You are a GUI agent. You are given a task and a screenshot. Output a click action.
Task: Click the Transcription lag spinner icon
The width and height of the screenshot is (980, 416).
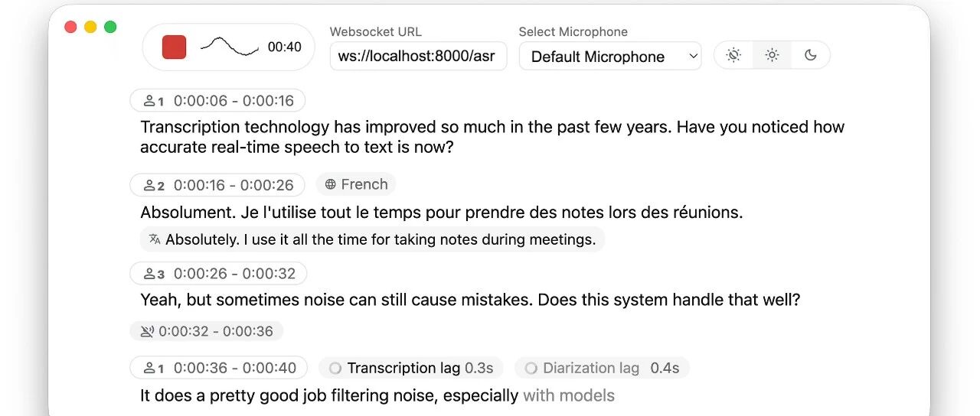[x=335, y=369]
